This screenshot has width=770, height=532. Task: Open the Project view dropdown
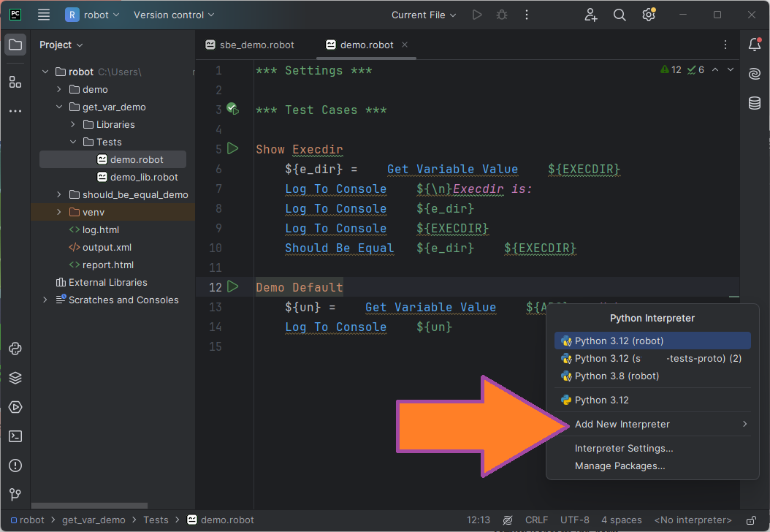[x=61, y=45]
